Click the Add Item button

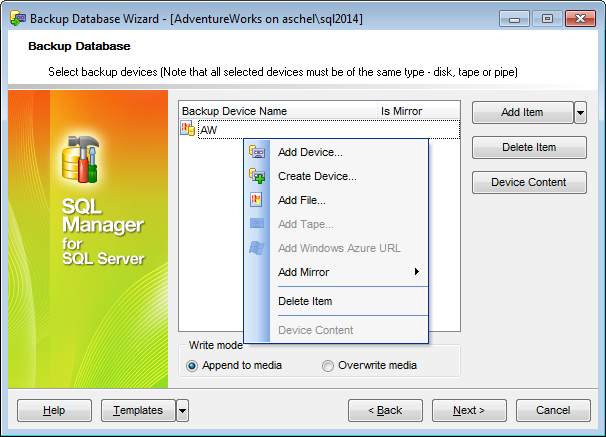523,112
